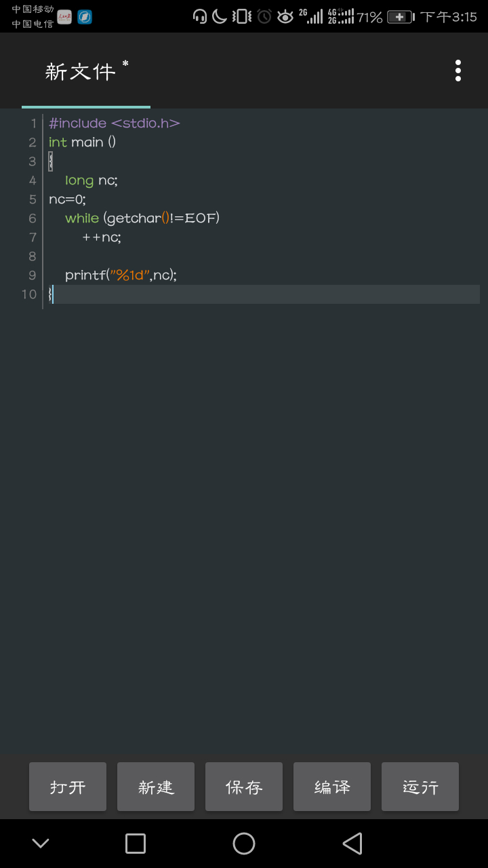Click the printf statement on line 9
488x868 pixels.
(121, 275)
